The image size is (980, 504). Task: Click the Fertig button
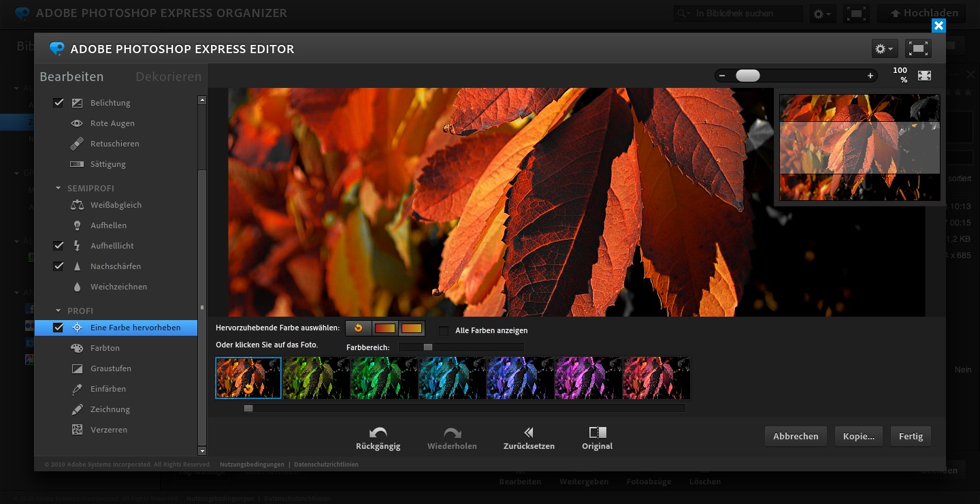[x=911, y=436]
